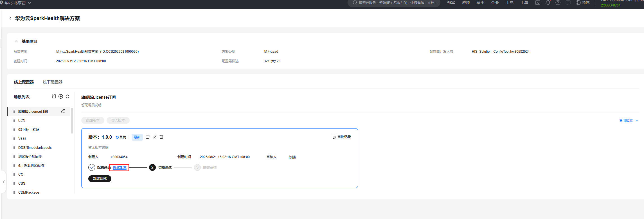
Task: Click the checkmark step icon for 配置商品
Action: 92,167
